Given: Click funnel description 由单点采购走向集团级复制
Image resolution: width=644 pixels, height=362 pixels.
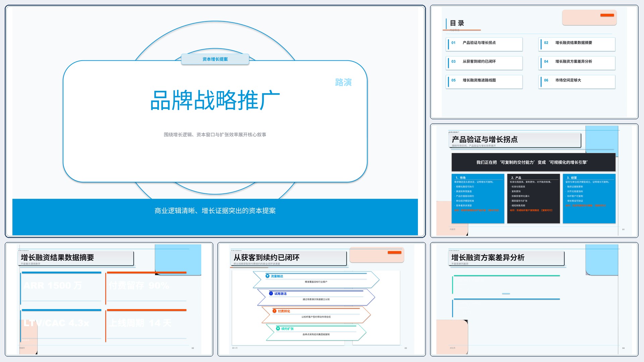Looking at the screenshot, I should [x=316, y=334].
